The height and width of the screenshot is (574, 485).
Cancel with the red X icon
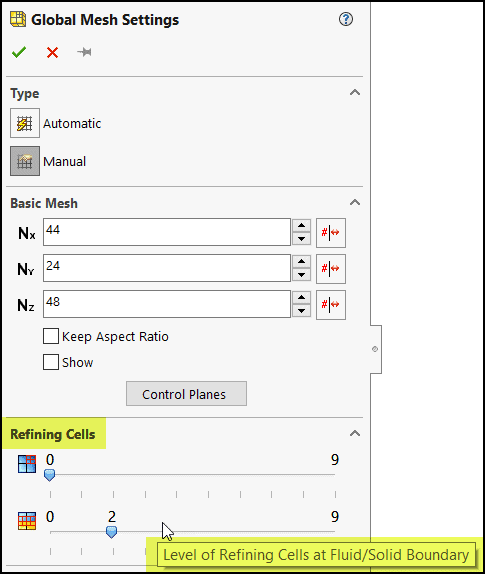click(52, 52)
